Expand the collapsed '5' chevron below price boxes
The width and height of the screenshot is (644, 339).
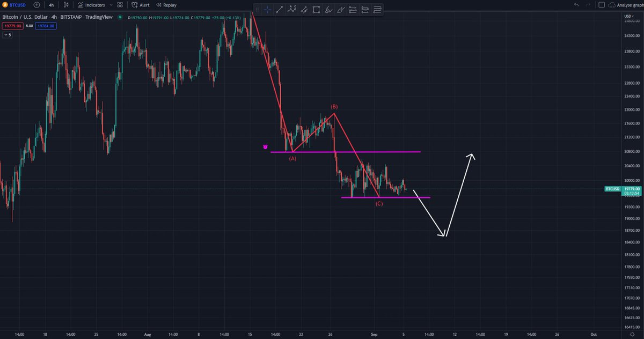(x=8, y=34)
